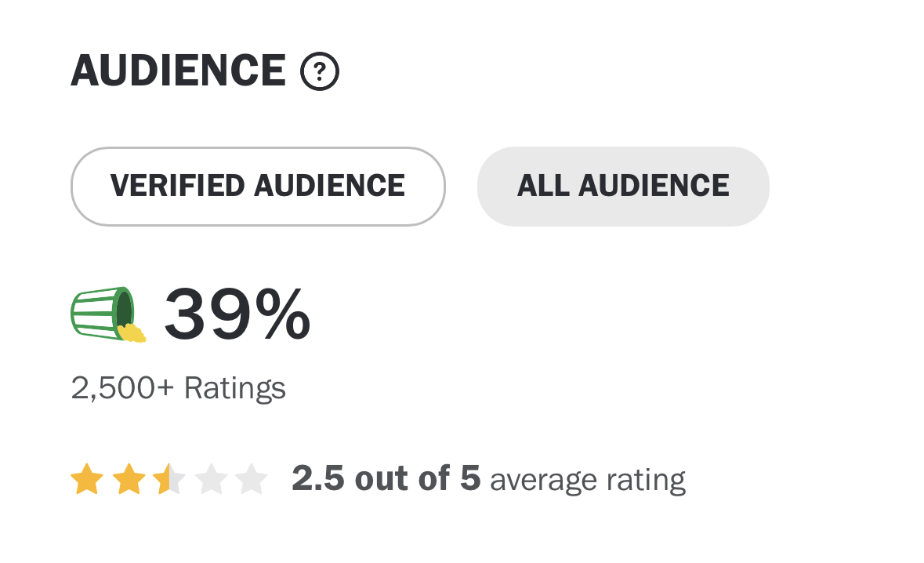The height and width of the screenshot is (563, 924).
Task: Switch to the Verified Audience view
Action: click(x=258, y=187)
